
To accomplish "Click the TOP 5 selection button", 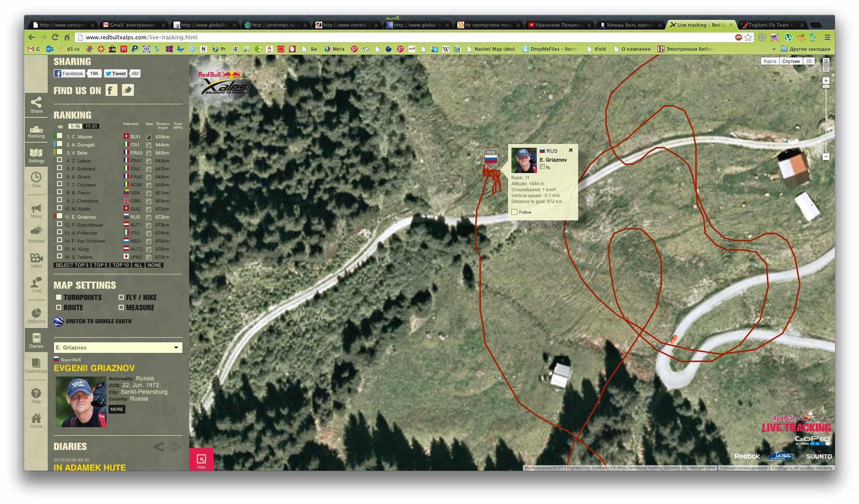I will point(101,265).
